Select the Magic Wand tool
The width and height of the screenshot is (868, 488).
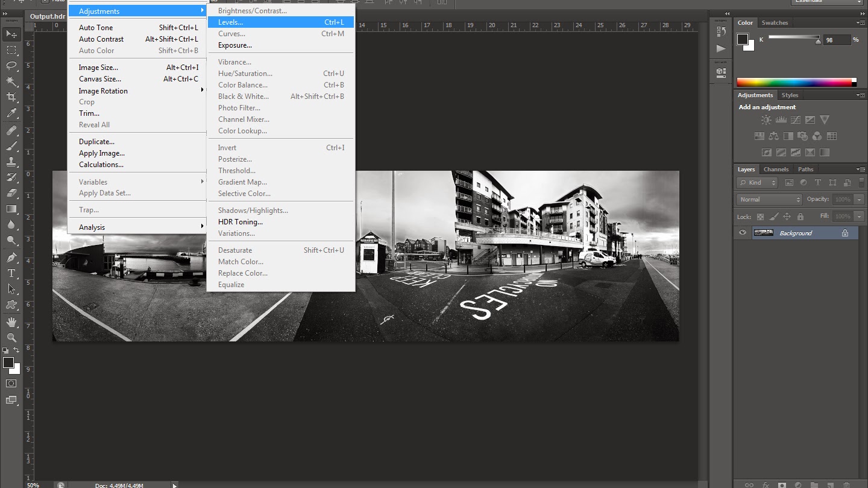pos(11,81)
